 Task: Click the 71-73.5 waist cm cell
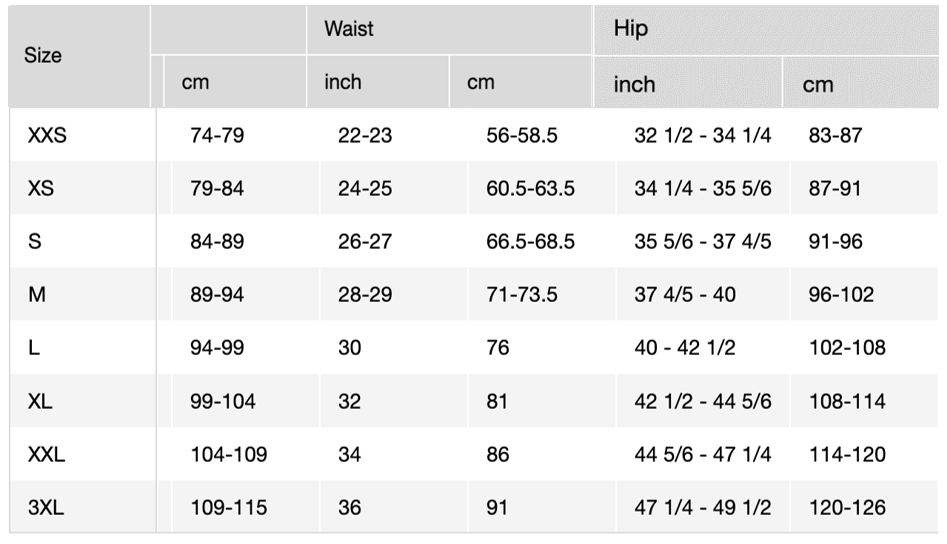[x=522, y=295]
